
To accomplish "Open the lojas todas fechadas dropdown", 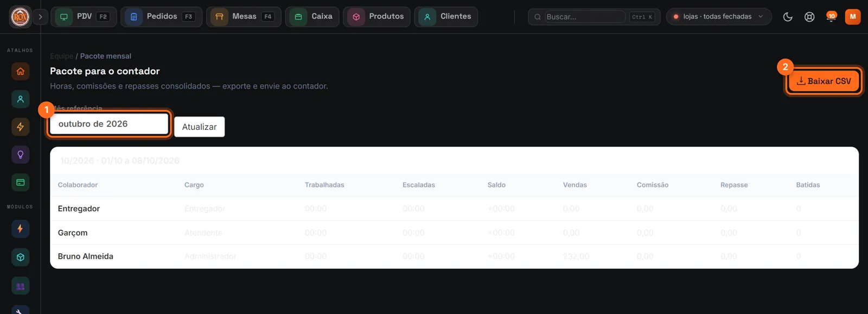I will (719, 17).
